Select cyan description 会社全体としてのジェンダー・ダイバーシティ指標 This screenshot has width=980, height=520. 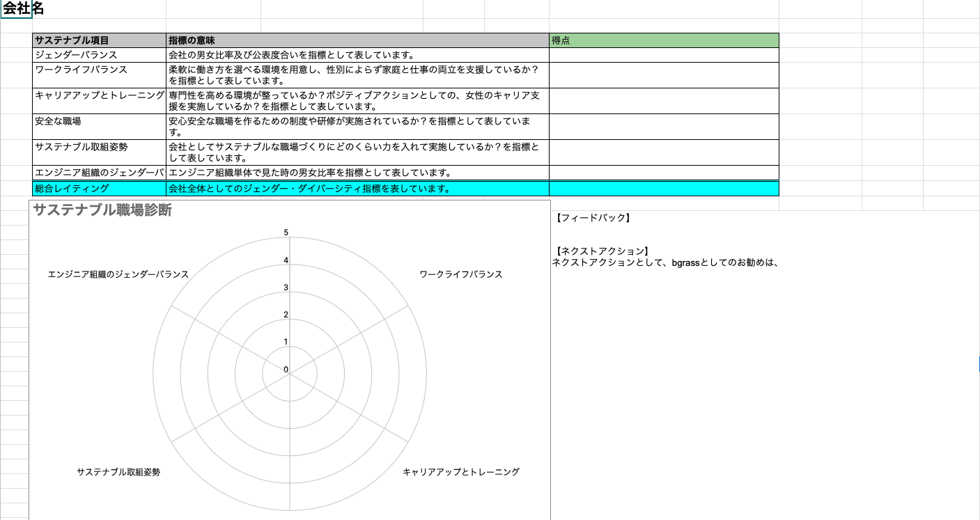coord(358,189)
